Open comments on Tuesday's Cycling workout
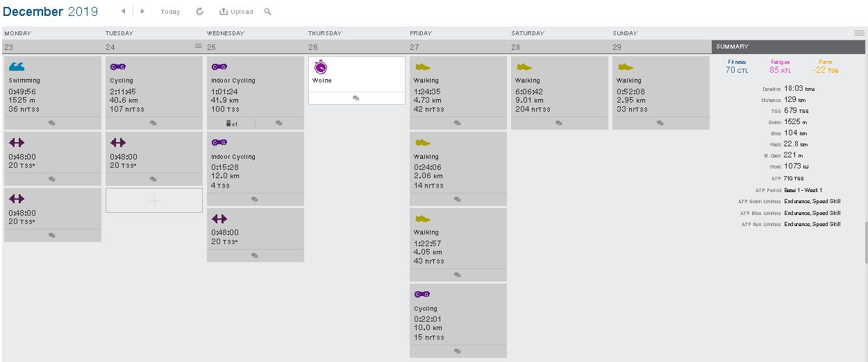Viewport: 868px width, 362px height. [153, 123]
